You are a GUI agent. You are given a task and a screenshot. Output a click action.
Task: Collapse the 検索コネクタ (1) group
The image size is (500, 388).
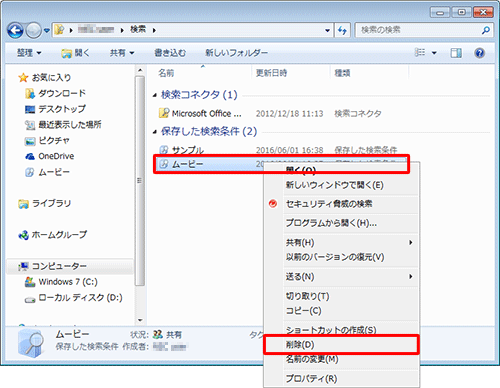[155, 95]
